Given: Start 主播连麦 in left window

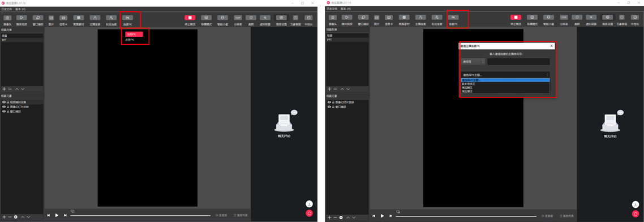Looking at the screenshot, I should pos(95,20).
